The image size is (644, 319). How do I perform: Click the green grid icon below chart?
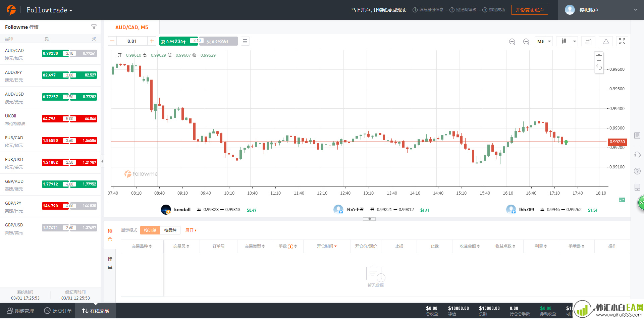(x=622, y=200)
